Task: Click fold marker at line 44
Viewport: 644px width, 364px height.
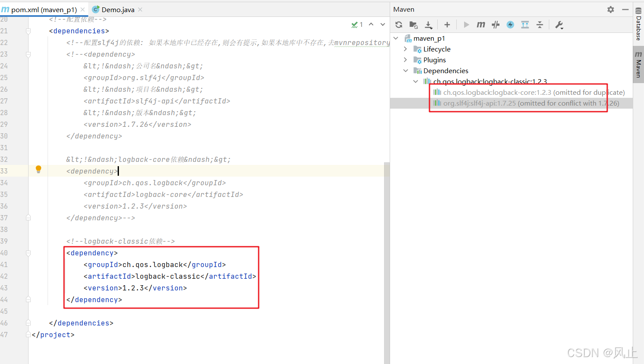Action: coord(28,300)
